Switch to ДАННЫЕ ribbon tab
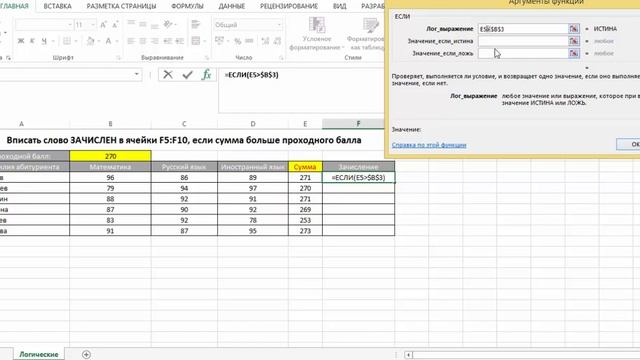Image resolution: width=640 pixels, height=360 pixels. point(232,6)
